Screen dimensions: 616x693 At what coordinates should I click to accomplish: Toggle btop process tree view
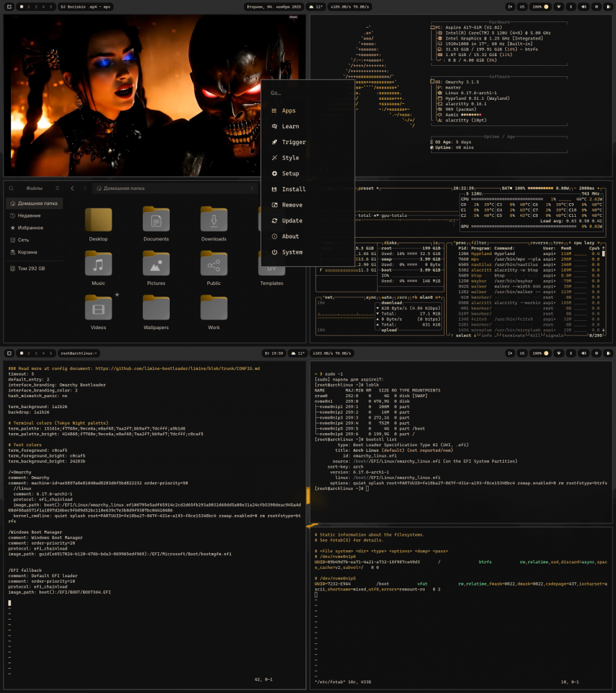[x=557, y=243]
